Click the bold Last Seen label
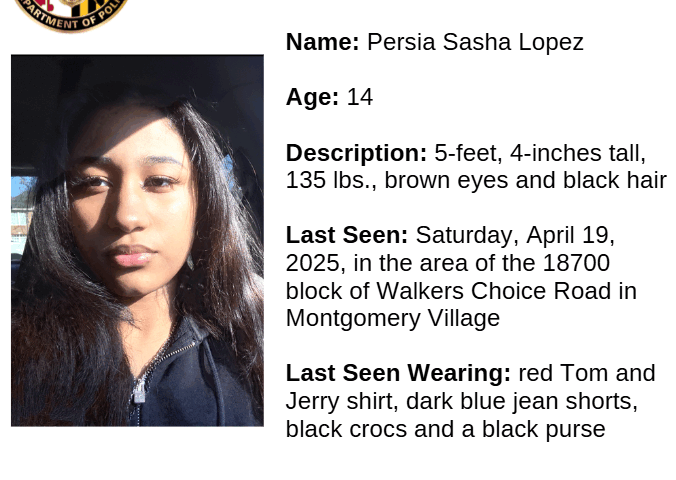This screenshot has height=480, width=676. [347, 235]
